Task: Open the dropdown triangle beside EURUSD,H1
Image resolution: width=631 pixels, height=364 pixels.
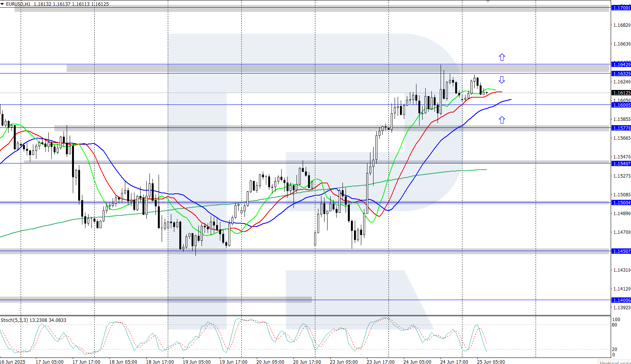Action: [x=2, y=4]
